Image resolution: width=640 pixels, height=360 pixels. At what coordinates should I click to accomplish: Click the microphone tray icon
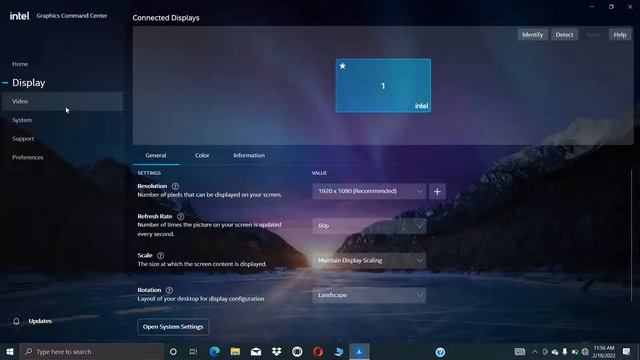(565, 352)
